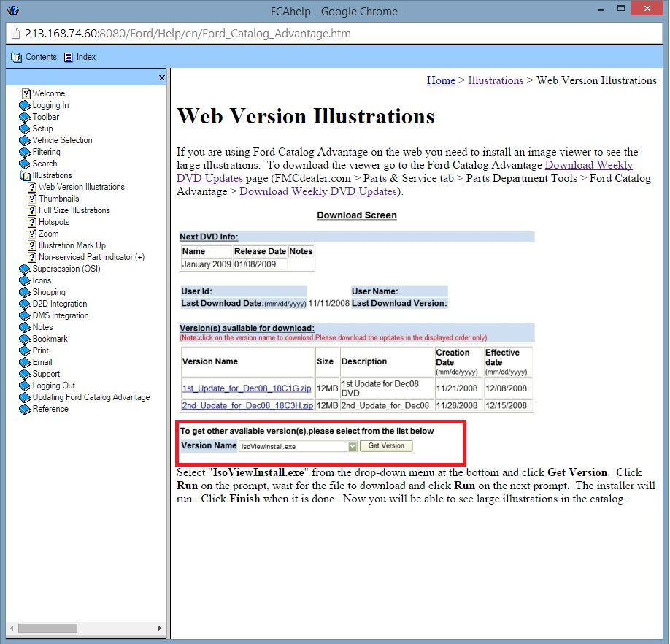670x644 pixels.
Task: Click the book icon beside D2D Integration
Action: tap(25, 304)
